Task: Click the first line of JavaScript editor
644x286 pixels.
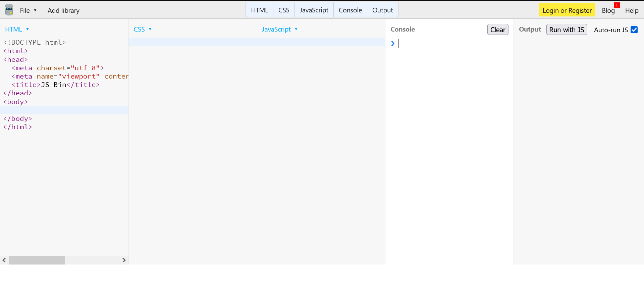Action: 321,42
